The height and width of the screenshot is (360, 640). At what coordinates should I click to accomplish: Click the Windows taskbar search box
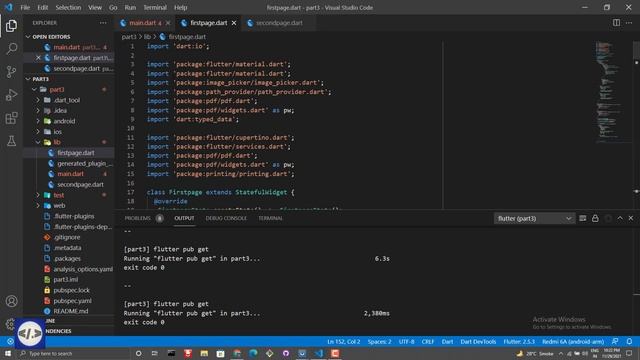click(76, 353)
